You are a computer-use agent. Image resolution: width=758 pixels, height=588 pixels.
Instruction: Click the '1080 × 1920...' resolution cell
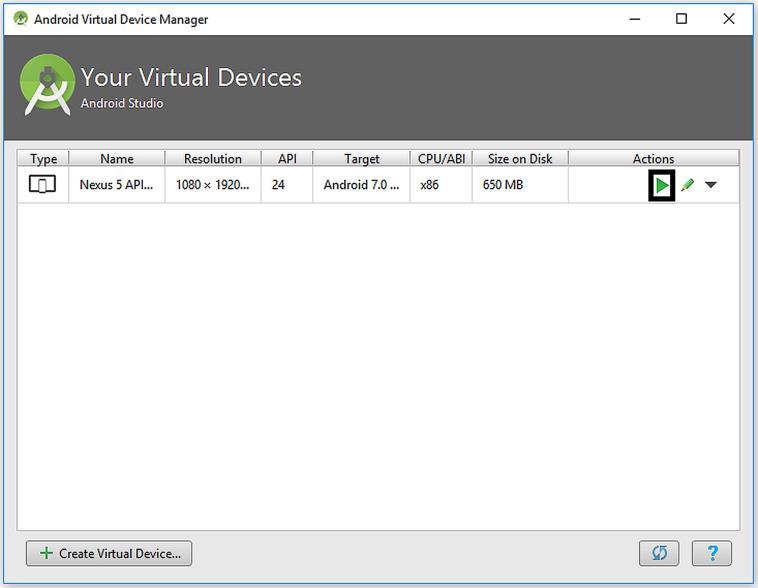(x=213, y=185)
